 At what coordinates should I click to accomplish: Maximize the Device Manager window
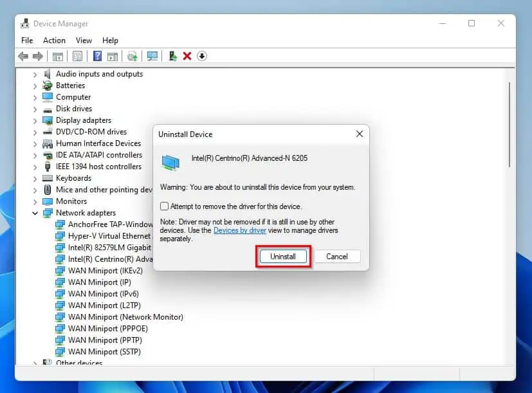point(472,23)
